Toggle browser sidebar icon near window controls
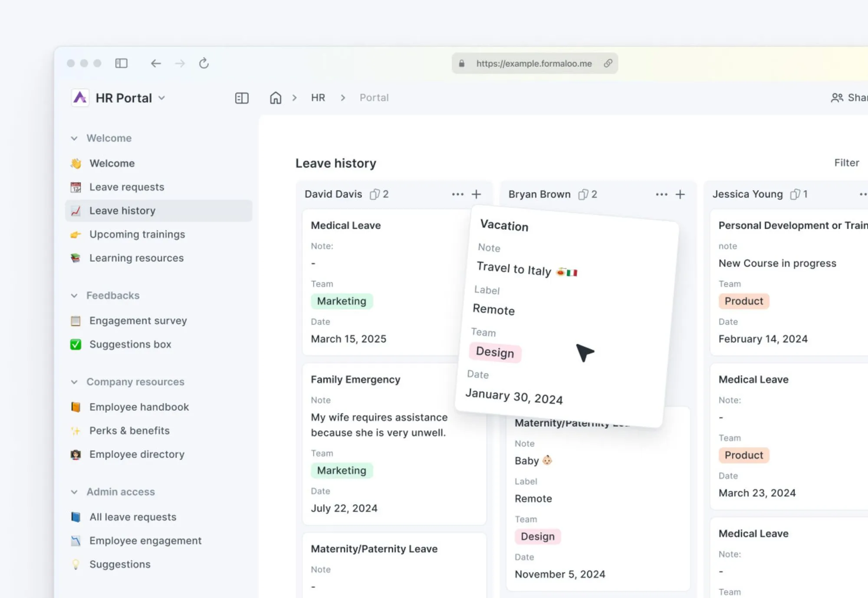 121,63
